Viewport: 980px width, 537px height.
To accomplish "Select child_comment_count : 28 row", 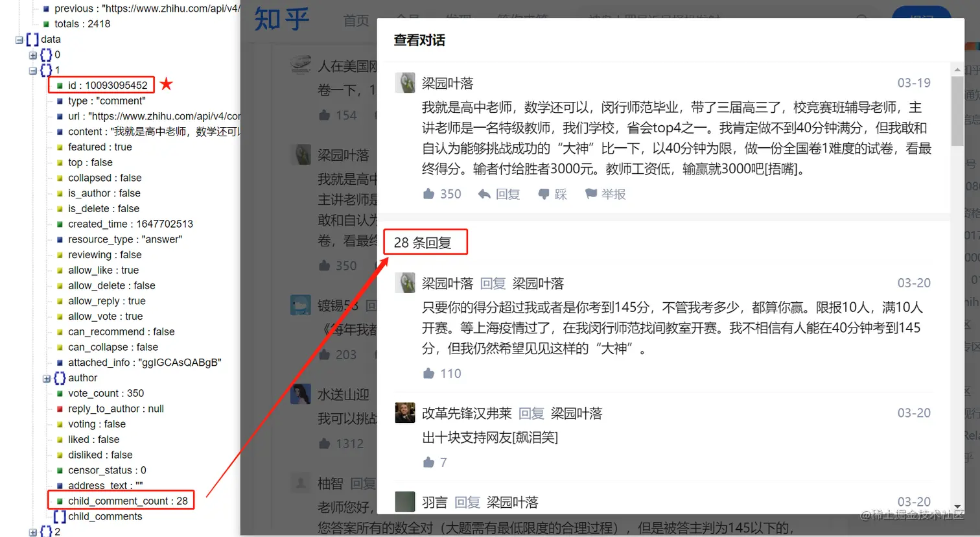I will point(122,501).
